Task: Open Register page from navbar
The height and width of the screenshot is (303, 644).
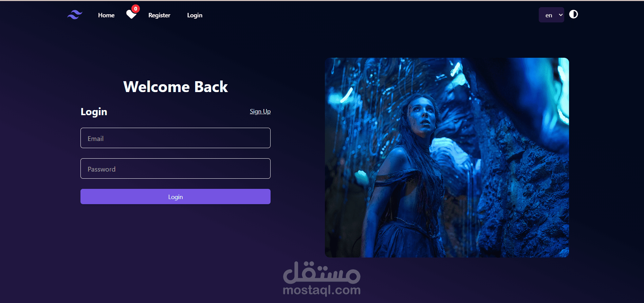Action: tap(159, 15)
